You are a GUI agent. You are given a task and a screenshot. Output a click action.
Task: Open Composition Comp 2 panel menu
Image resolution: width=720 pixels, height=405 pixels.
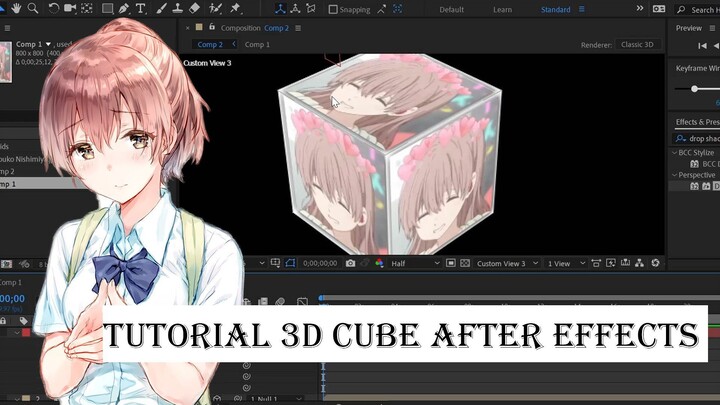pos(298,28)
